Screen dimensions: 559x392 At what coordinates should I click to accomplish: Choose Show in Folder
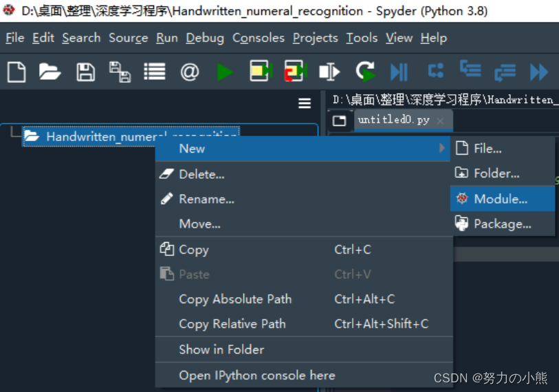[x=304, y=349]
